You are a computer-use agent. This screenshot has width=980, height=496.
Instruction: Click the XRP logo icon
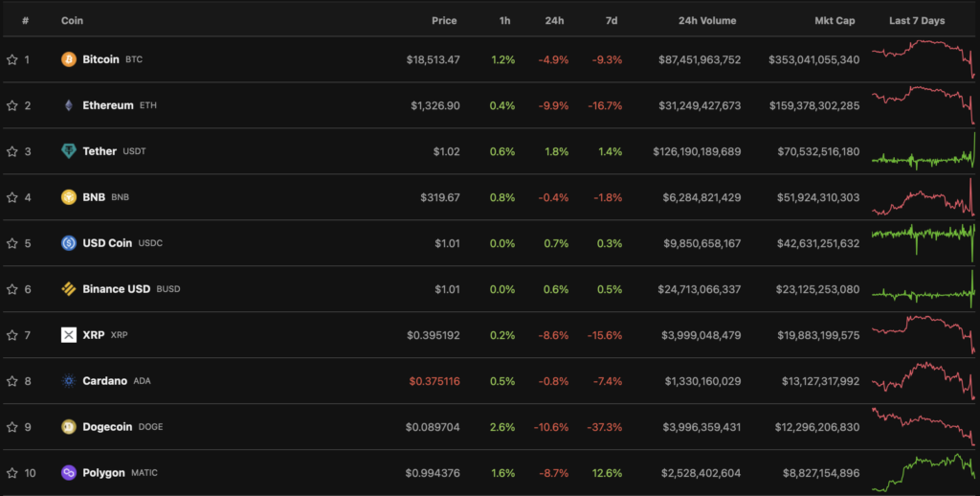pos(69,335)
